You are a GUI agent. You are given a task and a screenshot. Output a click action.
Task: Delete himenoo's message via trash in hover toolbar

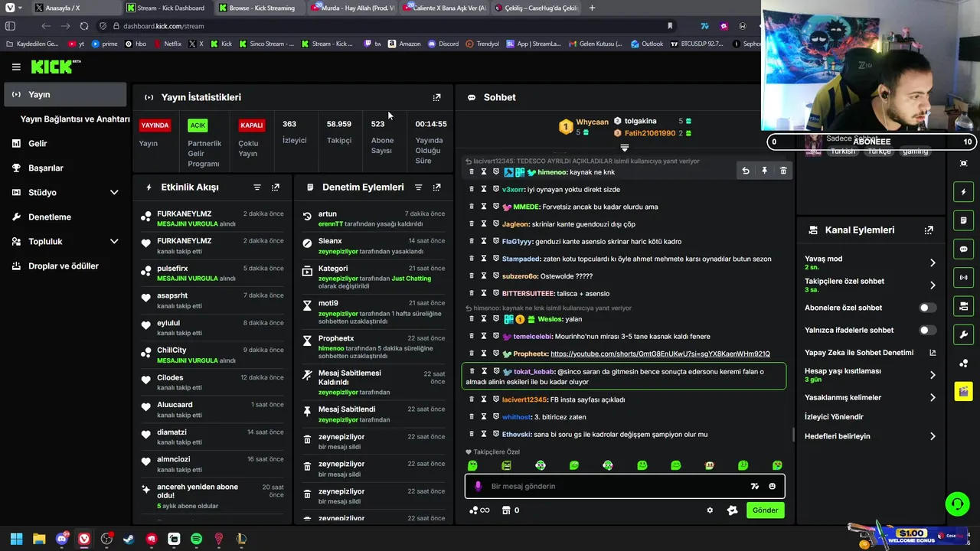[x=782, y=171]
